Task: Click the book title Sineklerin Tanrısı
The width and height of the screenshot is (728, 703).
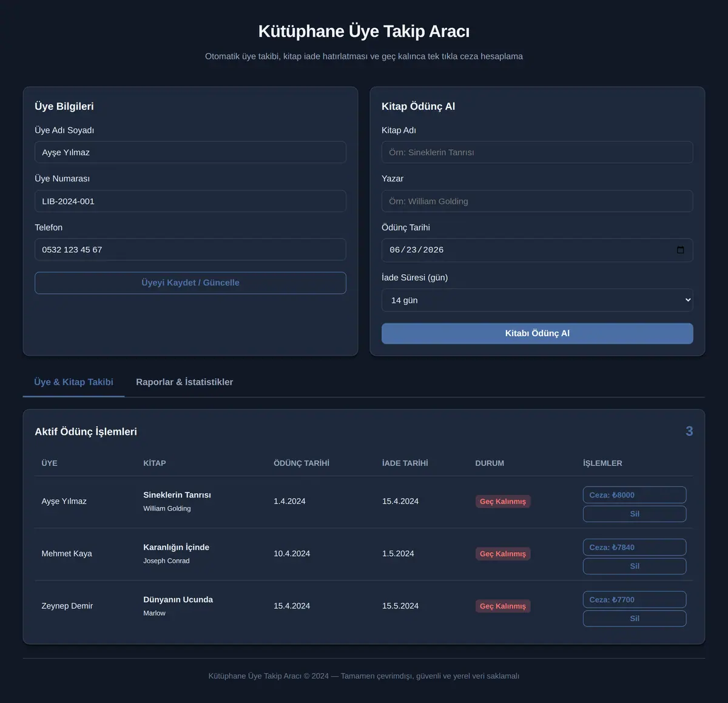Action: (x=177, y=495)
